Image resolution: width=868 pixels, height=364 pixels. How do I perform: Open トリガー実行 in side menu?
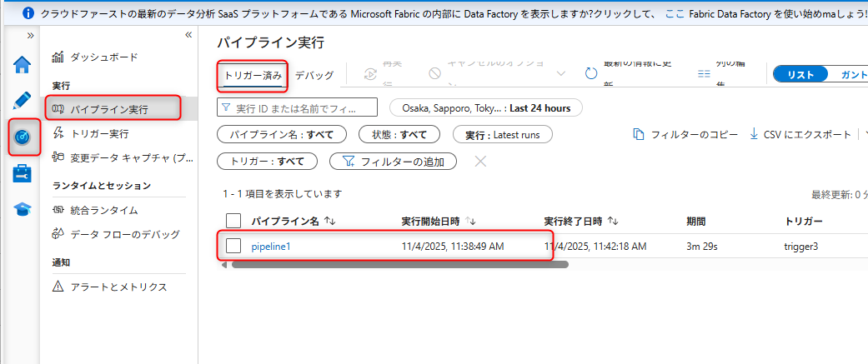99,133
